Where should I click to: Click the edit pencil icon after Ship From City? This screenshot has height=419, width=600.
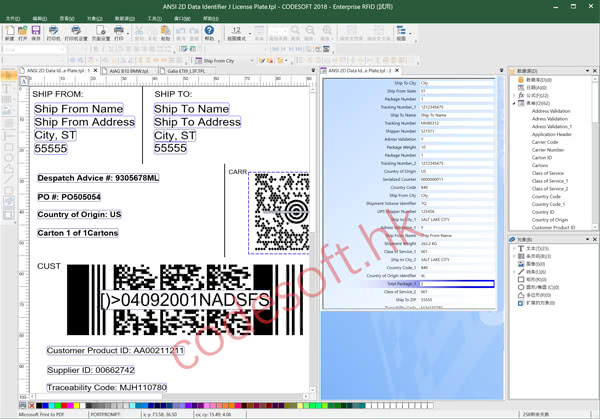click(262, 61)
